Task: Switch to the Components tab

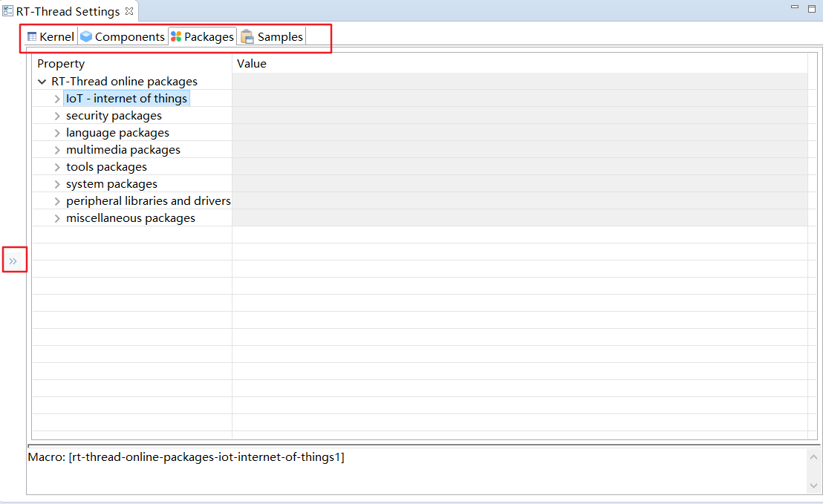Action: click(x=123, y=36)
